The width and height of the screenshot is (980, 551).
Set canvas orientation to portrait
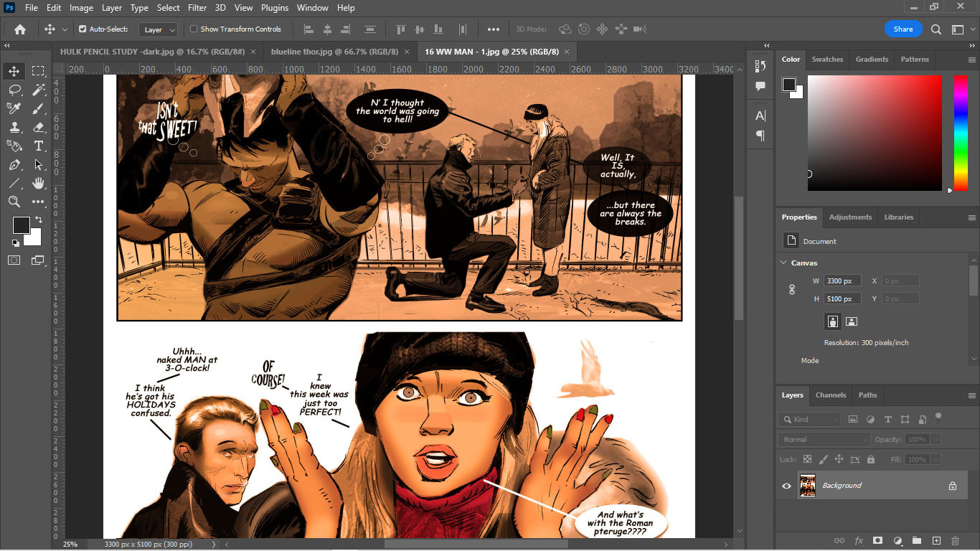tap(832, 321)
